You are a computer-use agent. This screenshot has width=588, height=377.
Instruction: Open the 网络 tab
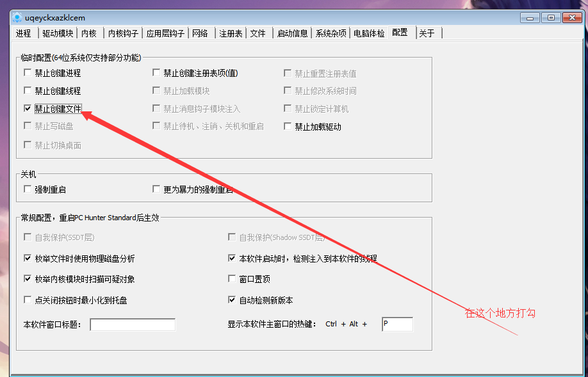pyautogui.click(x=200, y=33)
